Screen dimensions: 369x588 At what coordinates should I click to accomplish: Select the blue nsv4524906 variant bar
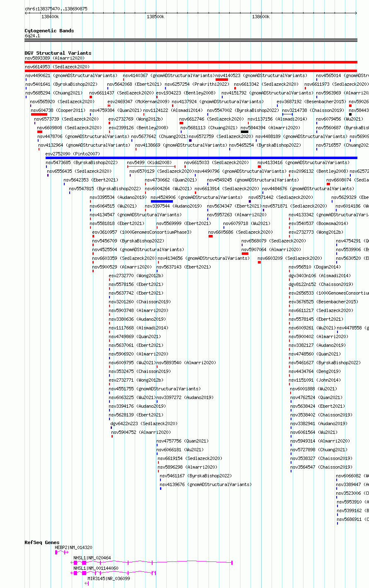[x=162, y=201]
